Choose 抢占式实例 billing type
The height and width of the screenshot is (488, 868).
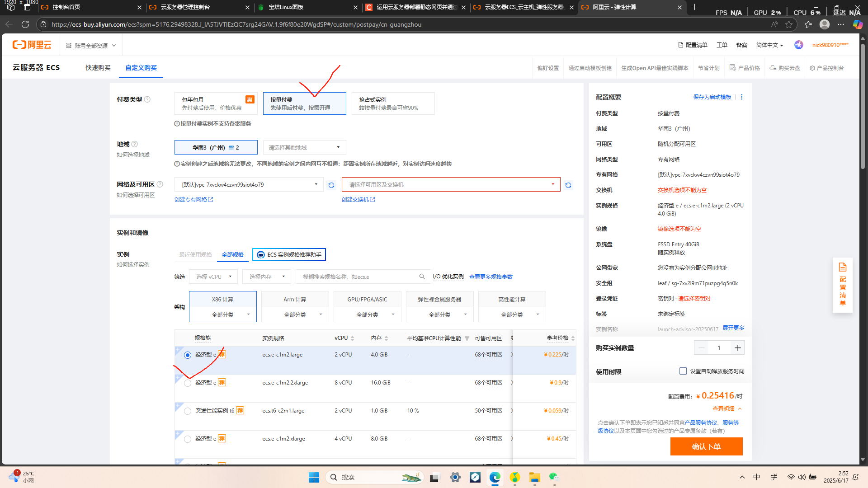tap(393, 103)
